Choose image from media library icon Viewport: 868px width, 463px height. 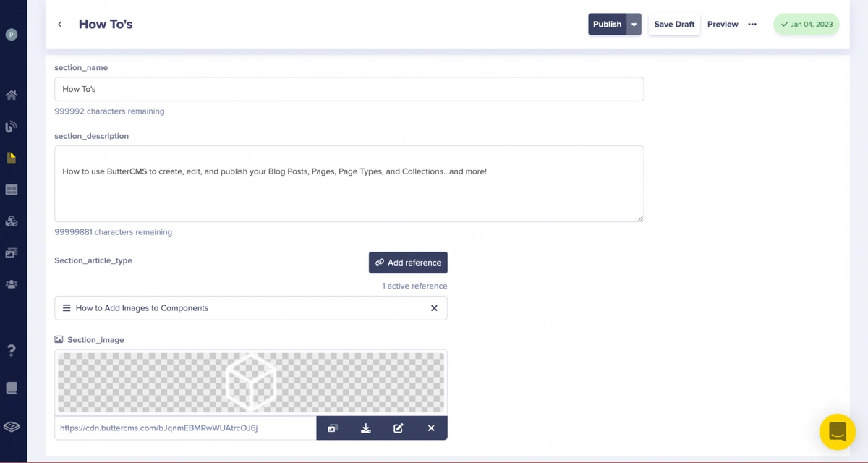click(x=333, y=428)
